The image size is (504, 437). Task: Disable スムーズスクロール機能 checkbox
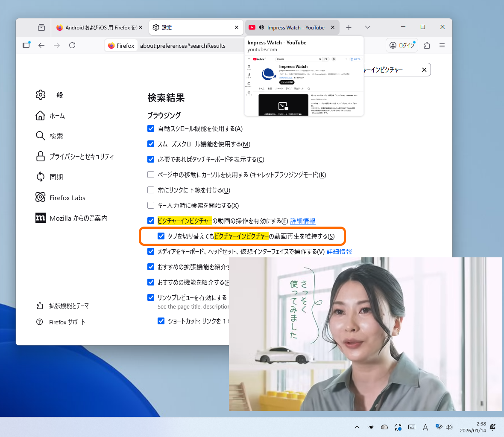click(x=151, y=144)
